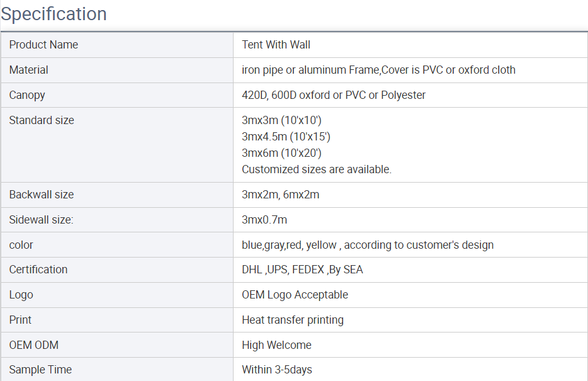The image size is (588, 381).
Task: Click the Product Name label cell
Action: (x=43, y=45)
